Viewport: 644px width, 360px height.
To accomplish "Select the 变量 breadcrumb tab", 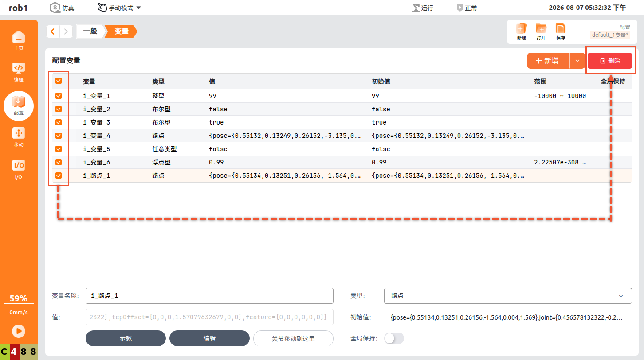I will click(x=121, y=31).
